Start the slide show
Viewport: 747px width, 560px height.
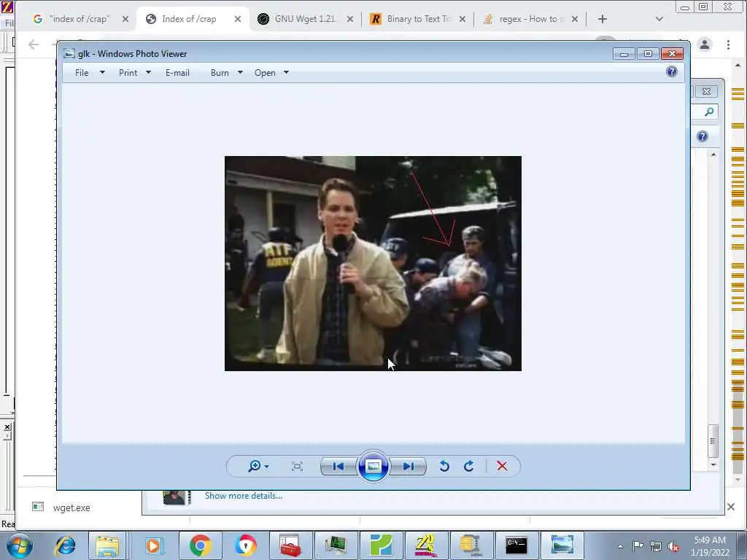click(x=373, y=466)
